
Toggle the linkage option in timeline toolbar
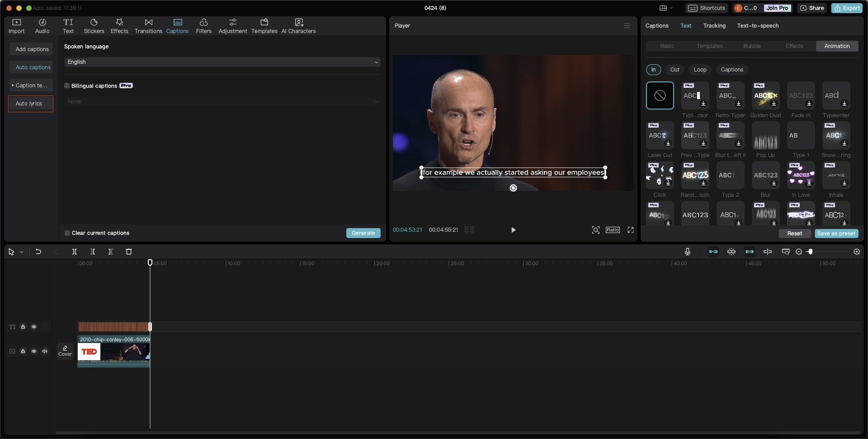coord(750,252)
